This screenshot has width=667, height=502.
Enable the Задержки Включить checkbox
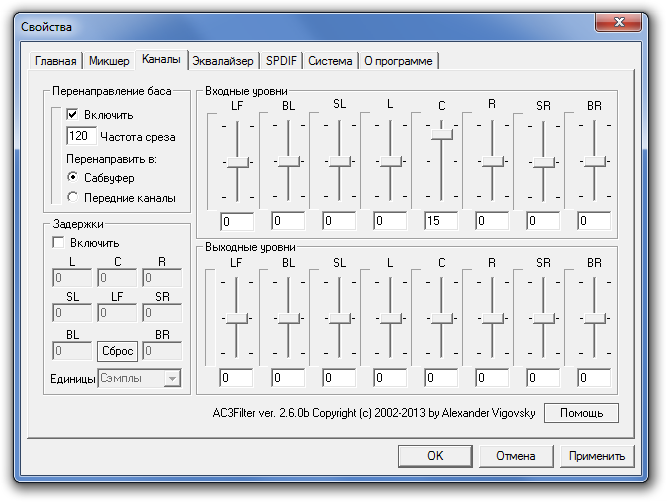pyautogui.click(x=58, y=242)
